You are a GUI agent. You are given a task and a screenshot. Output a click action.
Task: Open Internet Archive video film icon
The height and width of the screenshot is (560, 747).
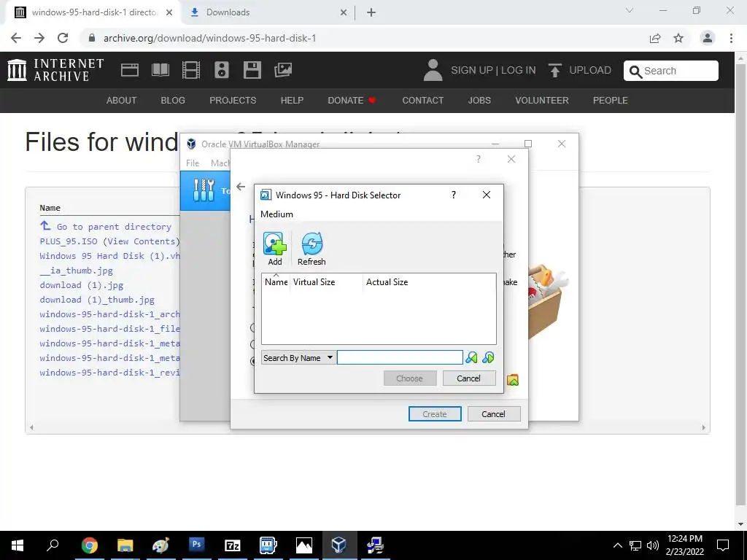191,70
